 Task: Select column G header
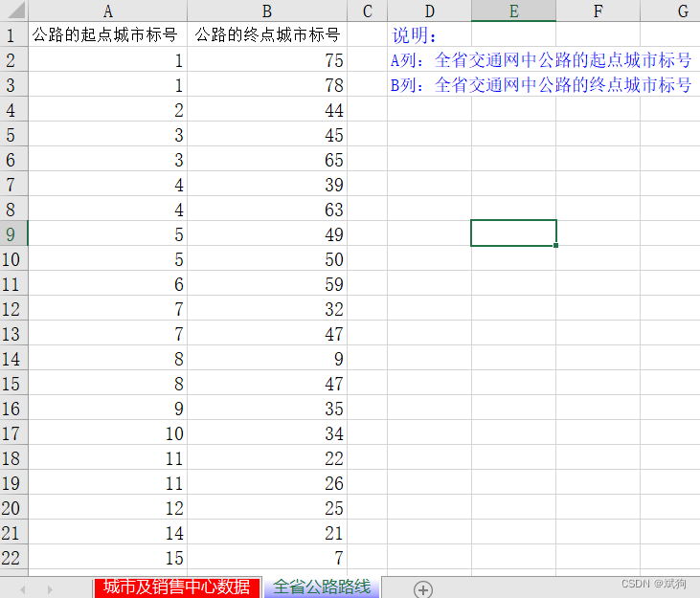(x=670, y=11)
